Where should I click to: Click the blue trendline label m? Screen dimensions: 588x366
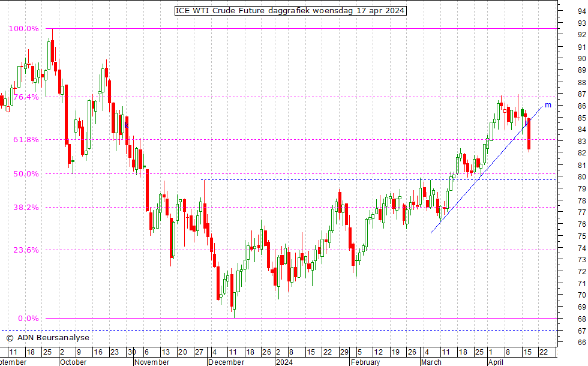tap(548, 106)
